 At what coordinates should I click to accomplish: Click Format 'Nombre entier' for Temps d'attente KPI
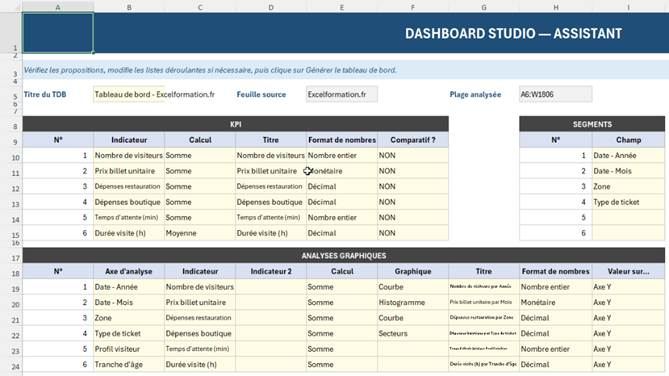tap(342, 218)
